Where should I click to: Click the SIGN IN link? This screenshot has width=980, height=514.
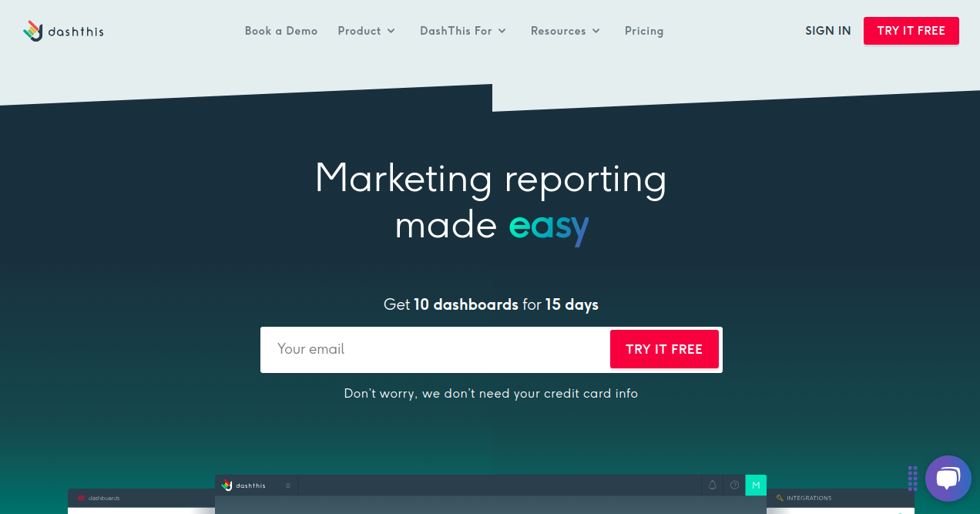pos(828,31)
